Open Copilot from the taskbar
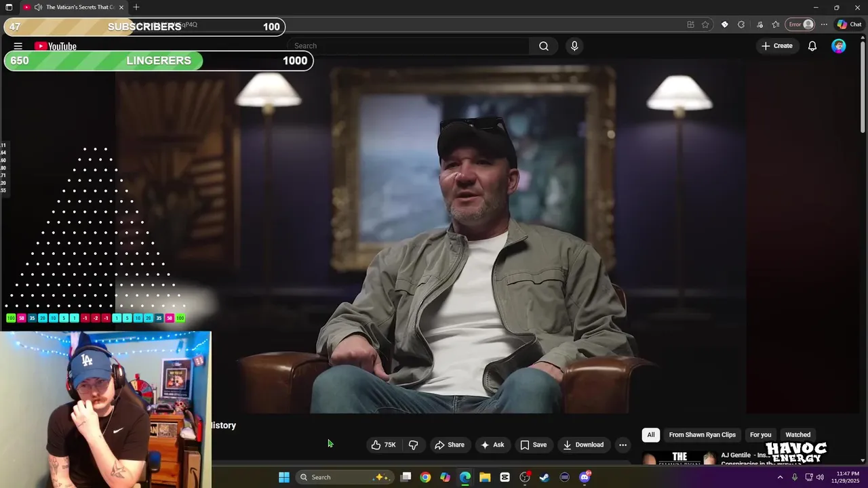The height and width of the screenshot is (488, 868). point(445,477)
